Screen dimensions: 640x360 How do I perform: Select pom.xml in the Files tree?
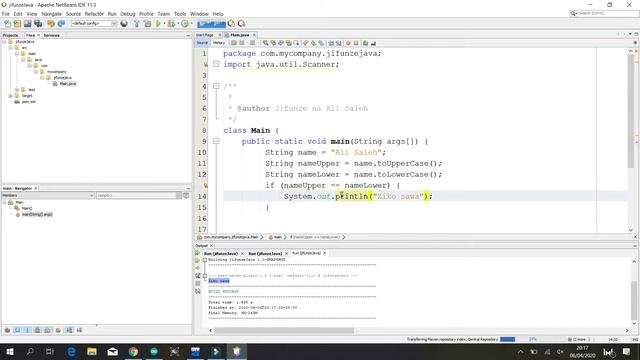click(x=29, y=102)
